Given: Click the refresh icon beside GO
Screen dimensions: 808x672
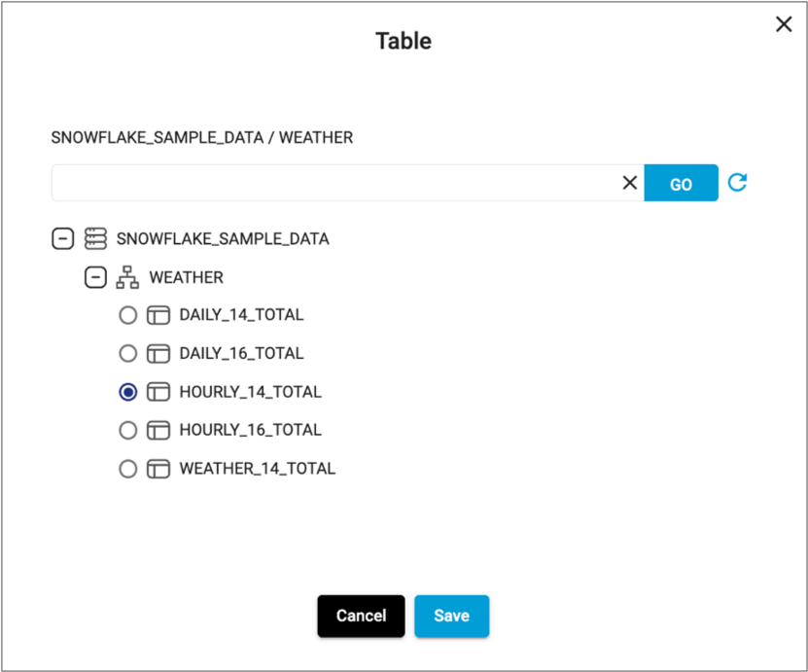Looking at the screenshot, I should 737,183.
